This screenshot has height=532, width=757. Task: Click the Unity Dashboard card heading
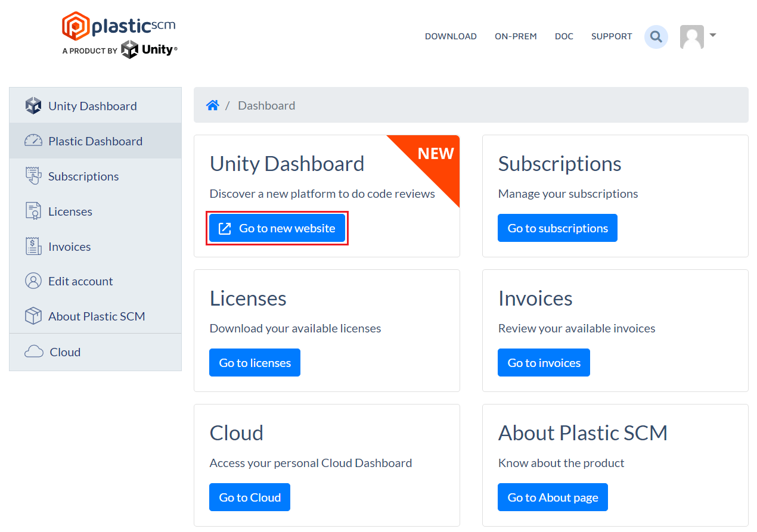point(287,164)
